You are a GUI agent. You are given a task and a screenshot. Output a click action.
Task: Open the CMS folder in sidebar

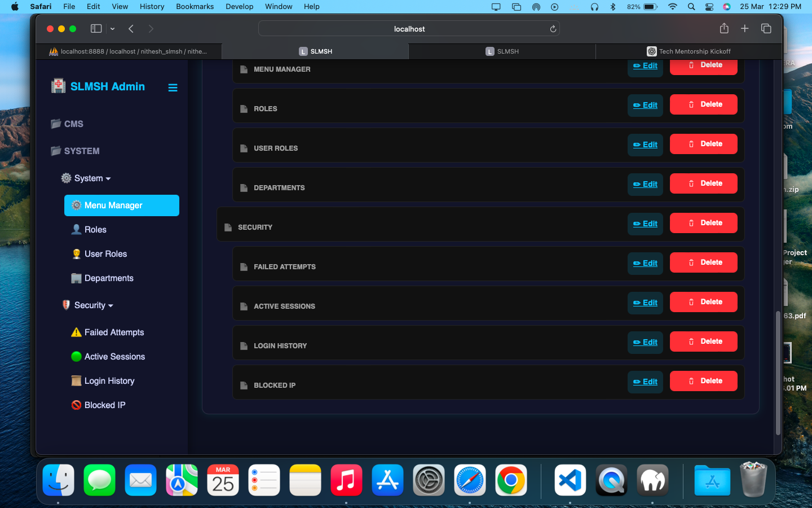pos(67,124)
